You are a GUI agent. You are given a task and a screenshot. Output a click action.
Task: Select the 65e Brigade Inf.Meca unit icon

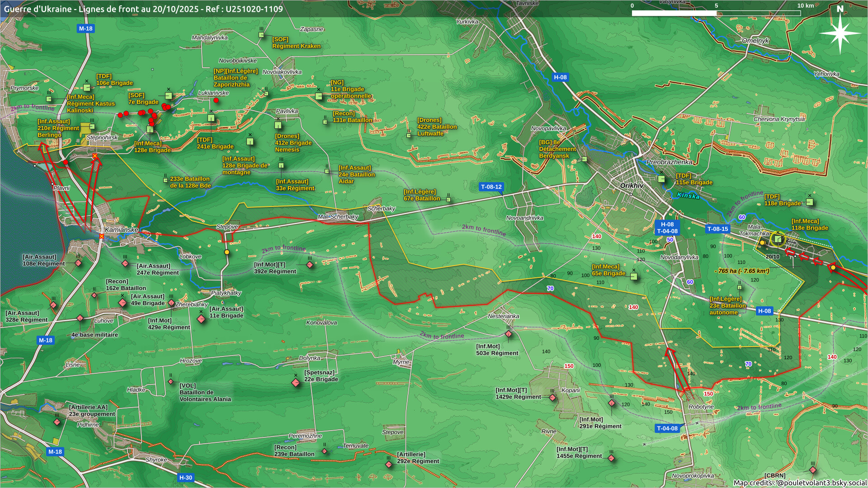(634, 276)
